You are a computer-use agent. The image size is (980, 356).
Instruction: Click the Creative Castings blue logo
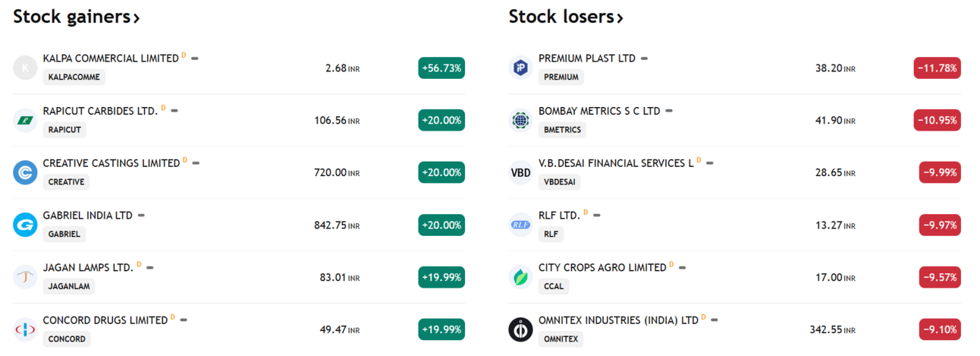pos(25,172)
